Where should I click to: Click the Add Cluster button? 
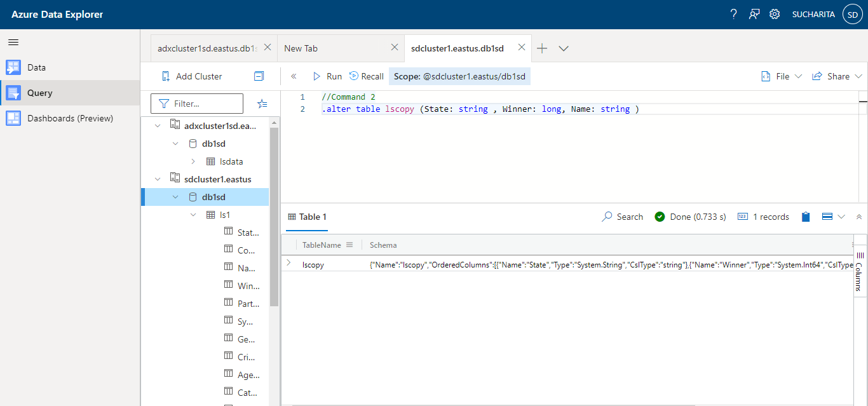[192, 76]
